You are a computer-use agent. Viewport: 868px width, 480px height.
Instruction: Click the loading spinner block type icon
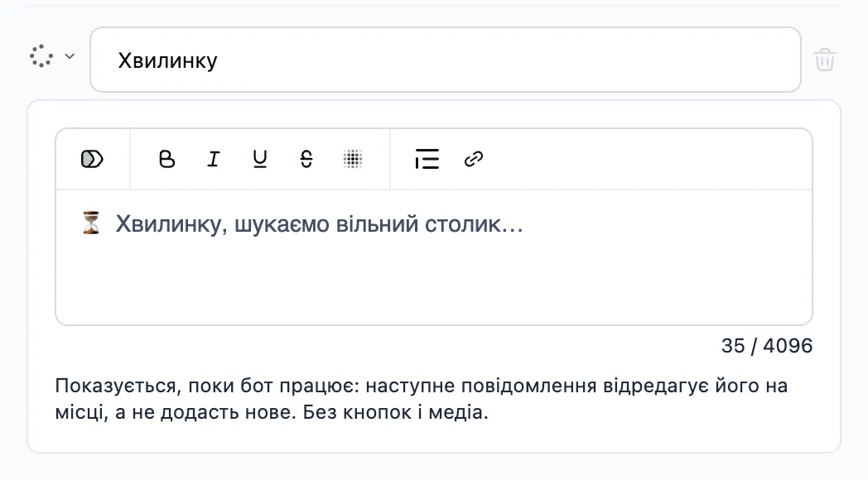[x=41, y=56]
